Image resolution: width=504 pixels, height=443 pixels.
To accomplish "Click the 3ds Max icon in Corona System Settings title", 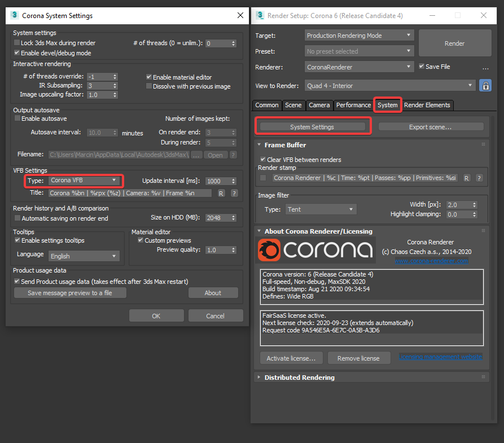I will coord(14,15).
